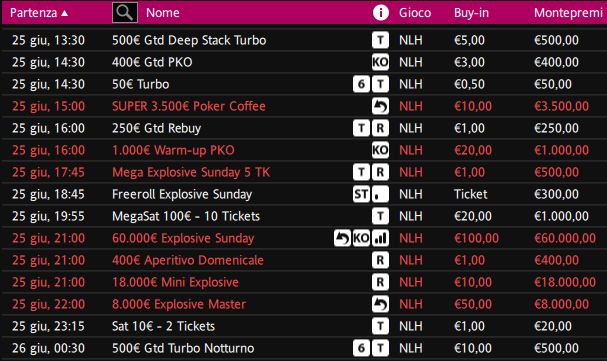Click the KO icon on 400€ Gtd PKO

pyautogui.click(x=380, y=62)
